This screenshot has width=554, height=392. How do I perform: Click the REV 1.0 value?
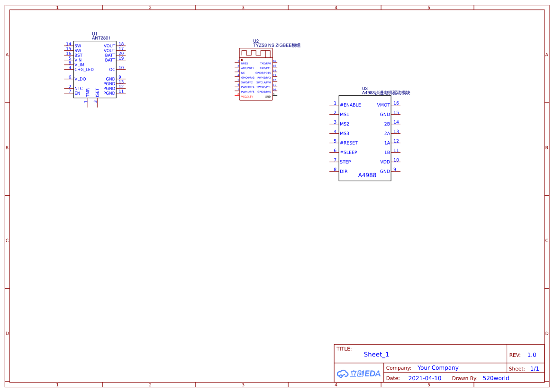[x=532, y=355]
